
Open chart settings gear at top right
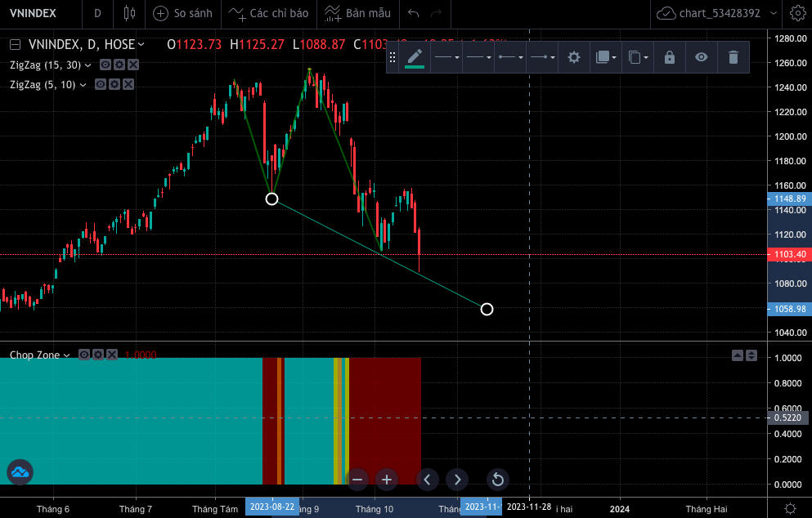[797, 13]
